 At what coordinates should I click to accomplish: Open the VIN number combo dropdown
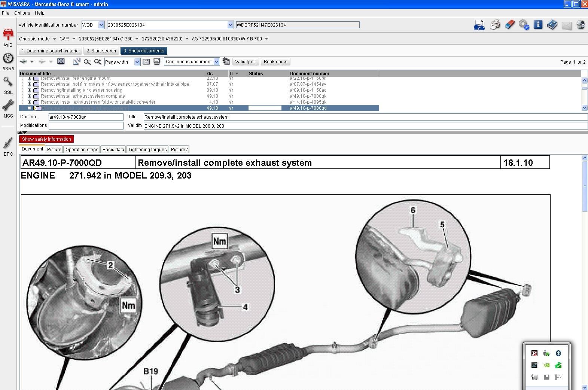230,25
